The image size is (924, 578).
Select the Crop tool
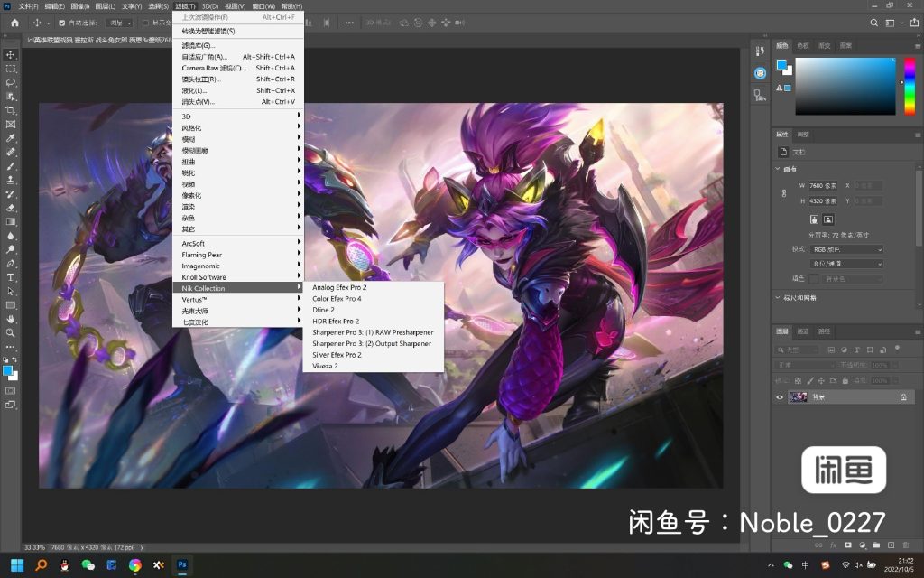[11, 111]
